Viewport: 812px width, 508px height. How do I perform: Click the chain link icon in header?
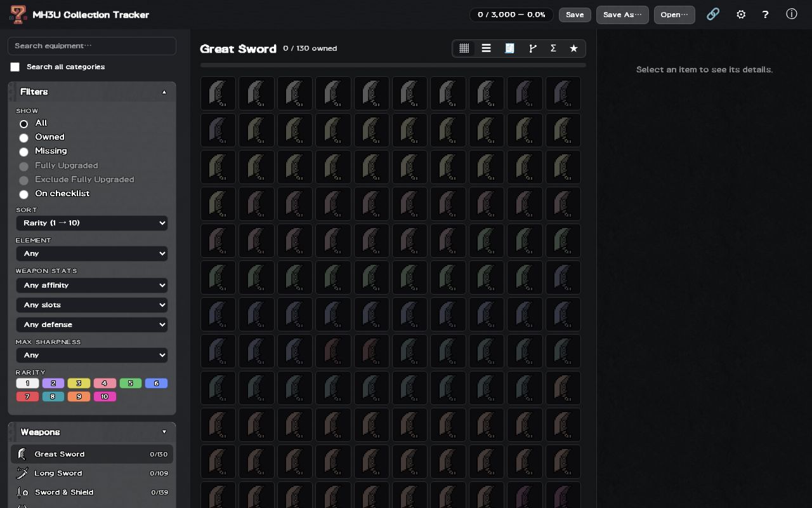tap(713, 14)
